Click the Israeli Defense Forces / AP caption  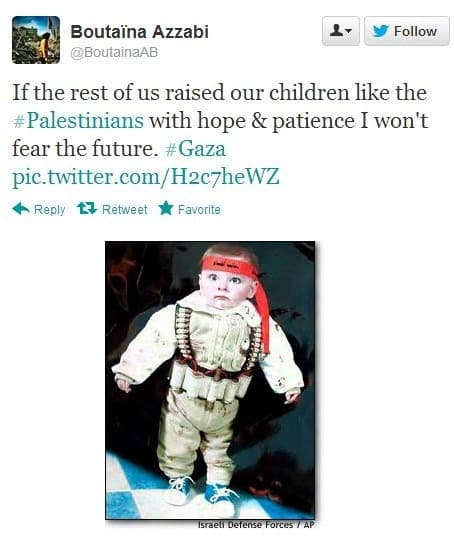[256, 525]
